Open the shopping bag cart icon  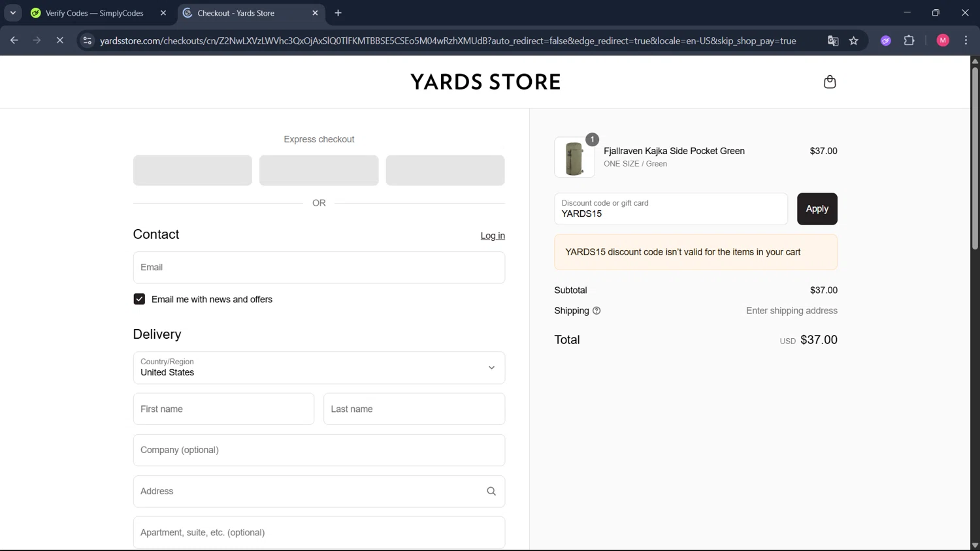click(830, 82)
